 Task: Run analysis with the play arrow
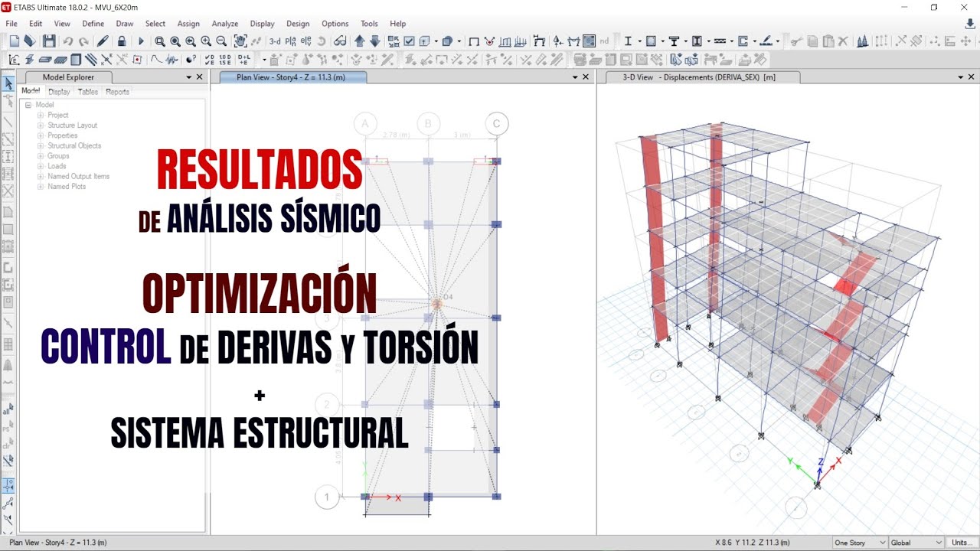[140, 41]
